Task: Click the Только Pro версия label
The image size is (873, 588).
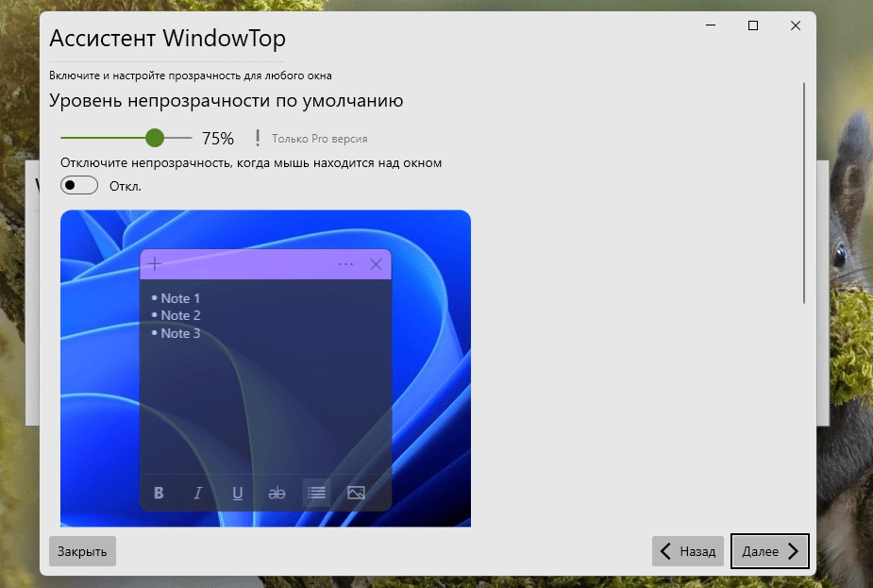Action: (x=320, y=139)
